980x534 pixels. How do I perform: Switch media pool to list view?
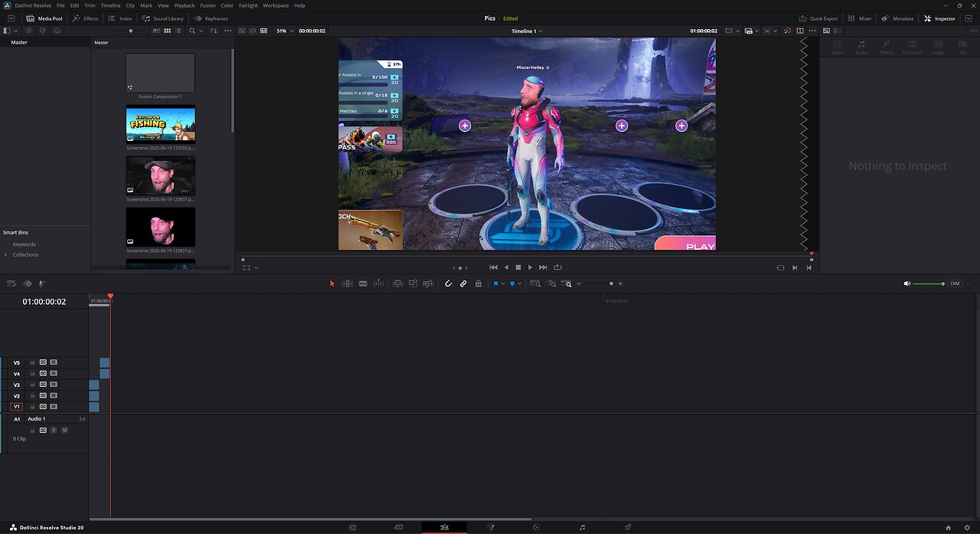coord(178,31)
